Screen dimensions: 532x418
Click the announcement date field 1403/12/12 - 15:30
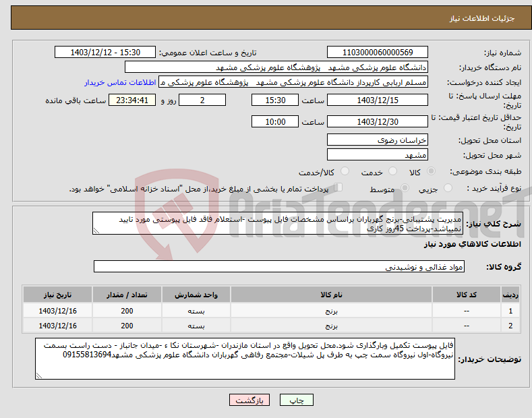click(x=105, y=53)
